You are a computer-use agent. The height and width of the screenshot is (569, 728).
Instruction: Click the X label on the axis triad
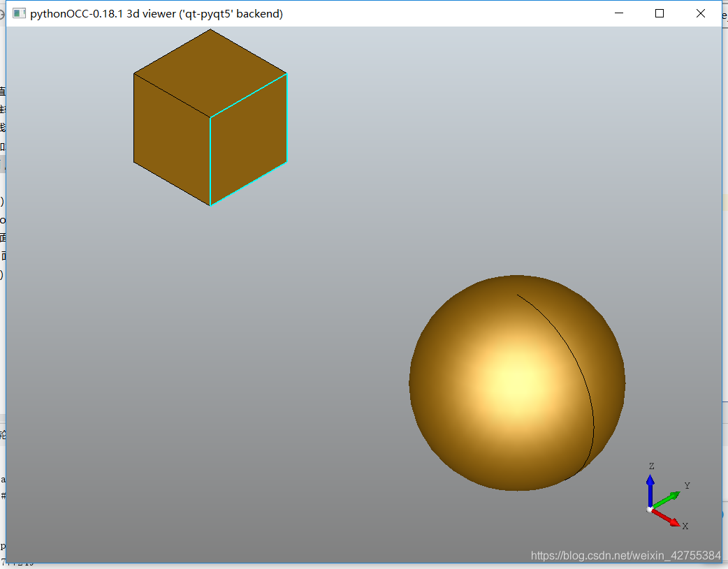[685, 526]
